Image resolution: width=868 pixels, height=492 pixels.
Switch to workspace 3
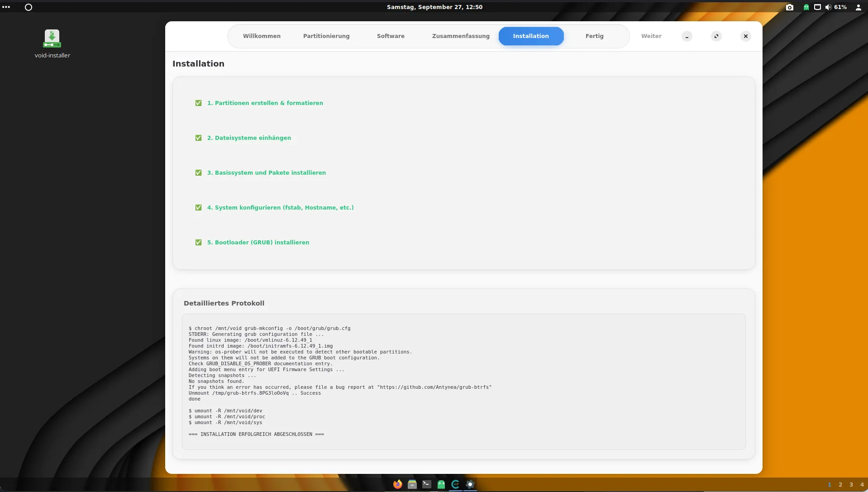[x=851, y=484]
